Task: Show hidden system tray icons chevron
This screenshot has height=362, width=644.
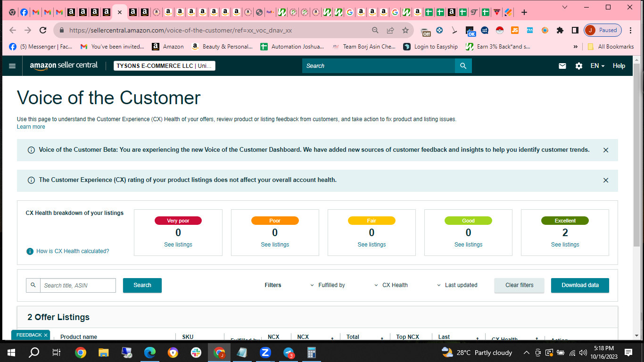Action: pos(527,352)
